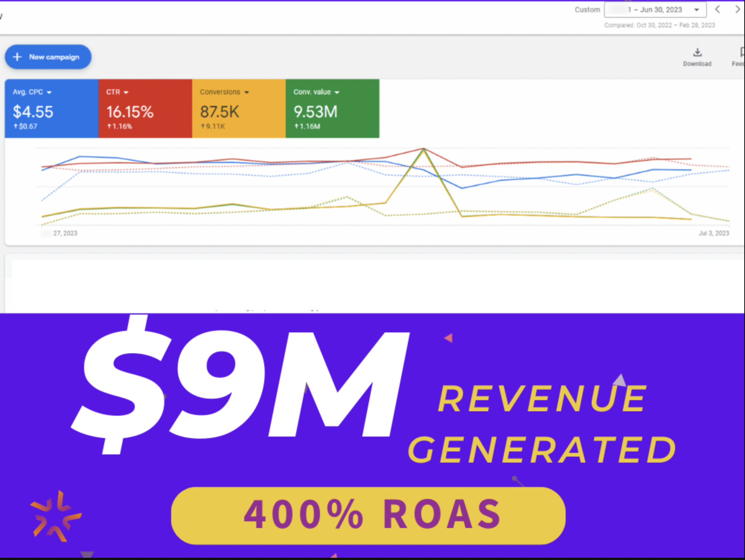Click the Download icon
745x560 pixels.
coord(697,52)
